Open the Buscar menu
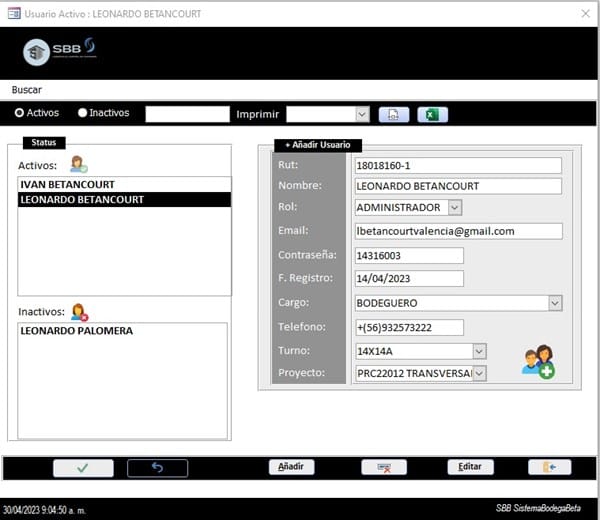This screenshot has height=520, width=600. pos(26,90)
